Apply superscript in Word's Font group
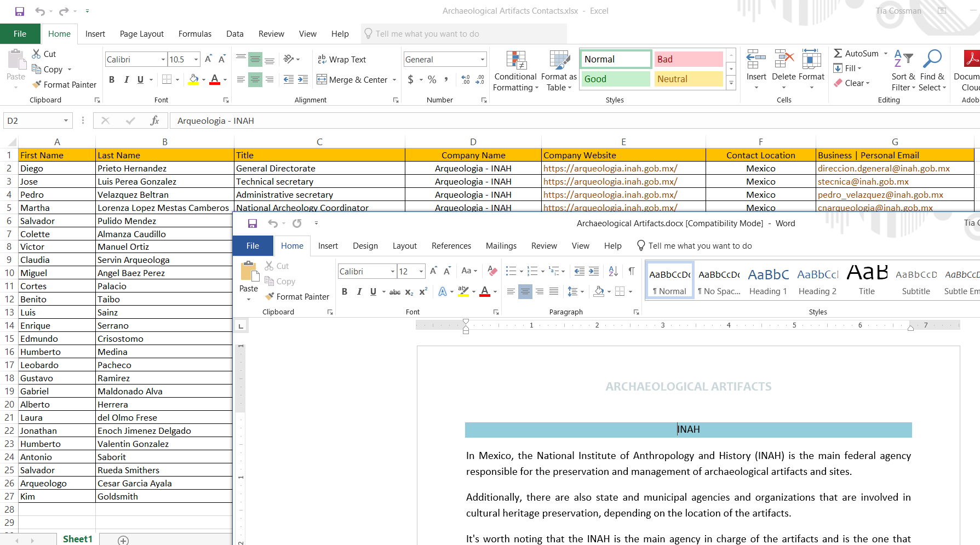The width and height of the screenshot is (980, 545). coord(423,292)
